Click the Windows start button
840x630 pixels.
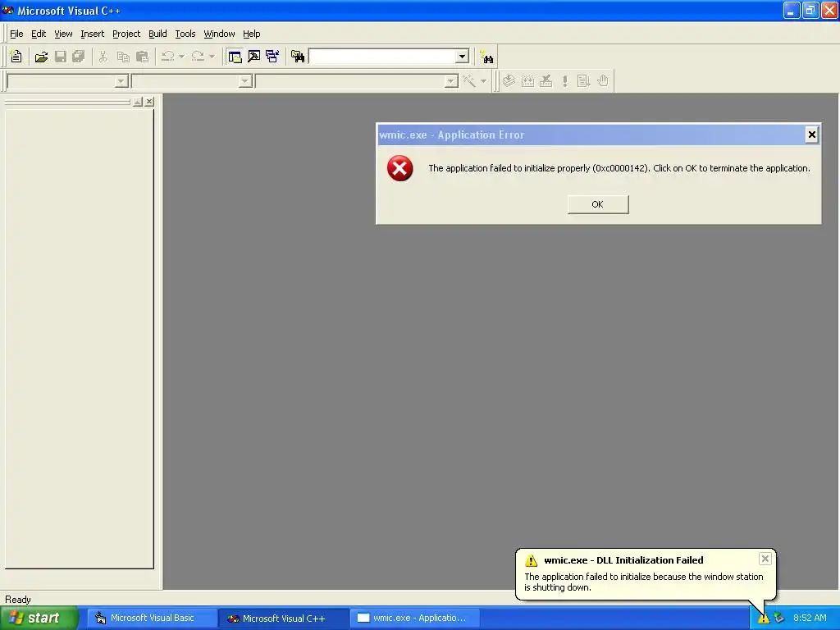pyautogui.click(x=39, y=618)
